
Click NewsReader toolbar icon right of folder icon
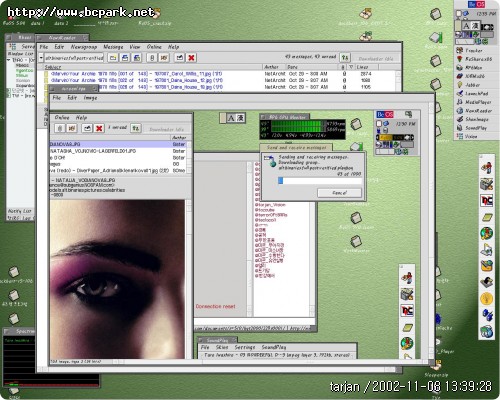pos(125,58)
